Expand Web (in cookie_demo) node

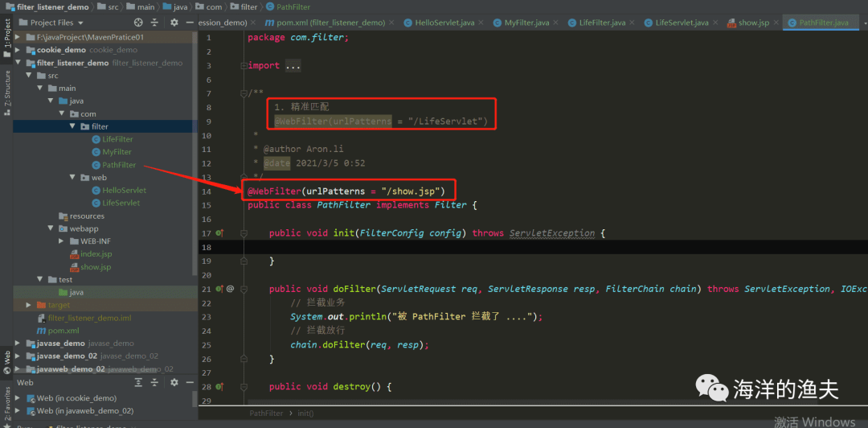click(x=18, y=398)
